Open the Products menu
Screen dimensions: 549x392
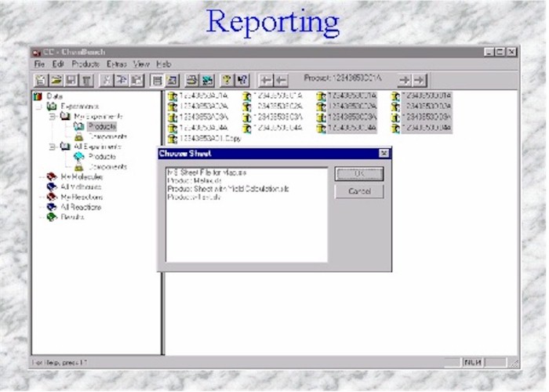click(85, 64)
